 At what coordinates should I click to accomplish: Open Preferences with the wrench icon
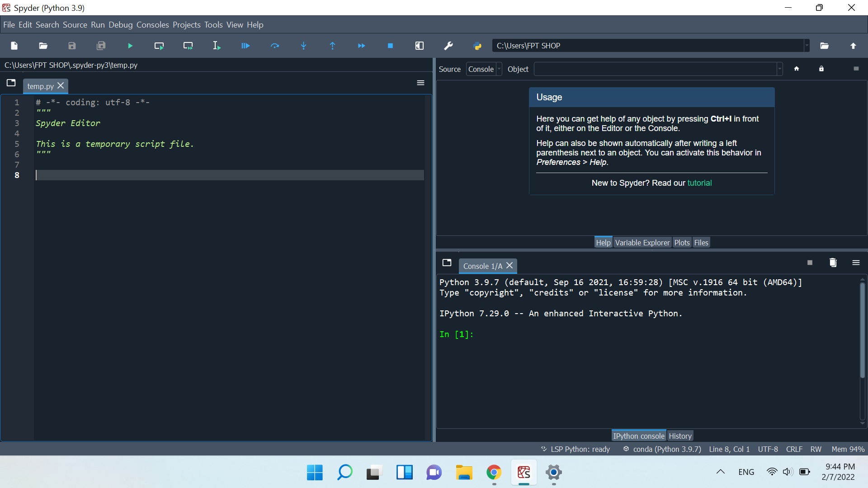(448, 46)
